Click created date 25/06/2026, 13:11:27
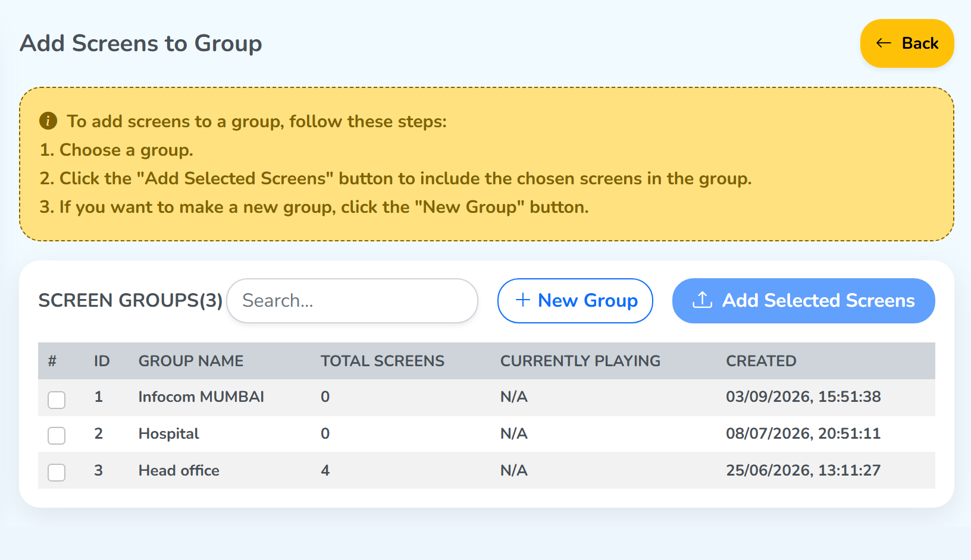 (803, 470)
